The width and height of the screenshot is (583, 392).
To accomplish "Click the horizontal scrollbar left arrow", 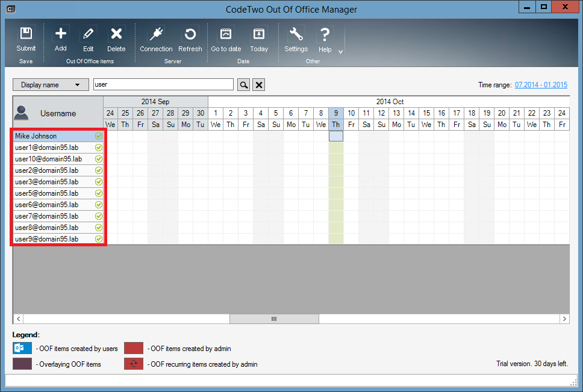I will [18, 319].
